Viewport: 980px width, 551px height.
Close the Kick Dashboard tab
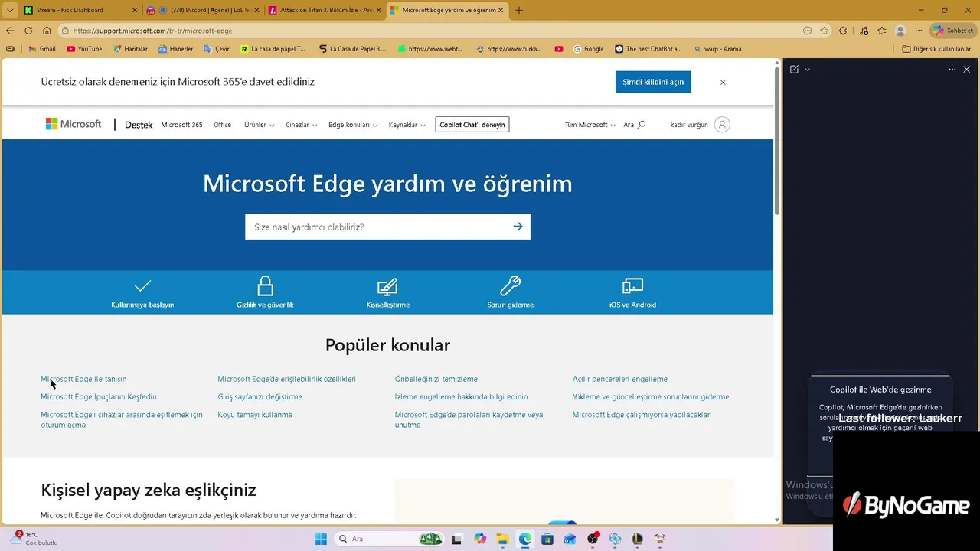[135, 11]
